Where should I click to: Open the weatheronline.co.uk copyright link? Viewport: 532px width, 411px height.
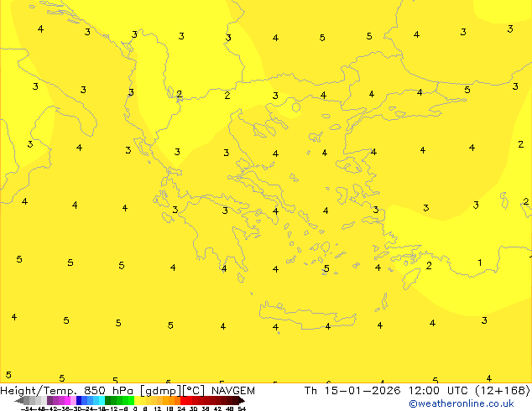tap(461, 403)
